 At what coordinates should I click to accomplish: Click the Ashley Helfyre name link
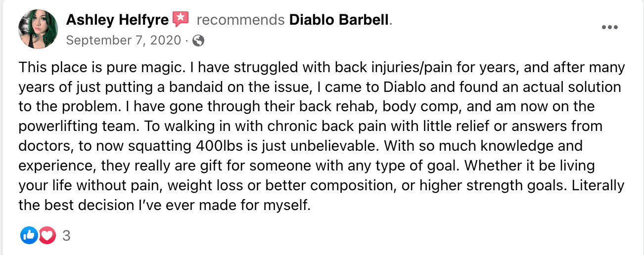click(x=118, y=20)
